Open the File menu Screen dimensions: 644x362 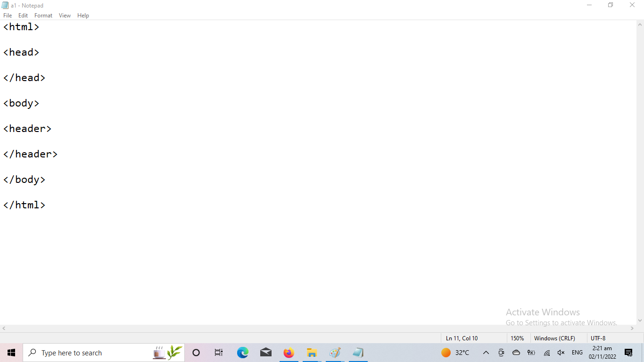(8, 16)
